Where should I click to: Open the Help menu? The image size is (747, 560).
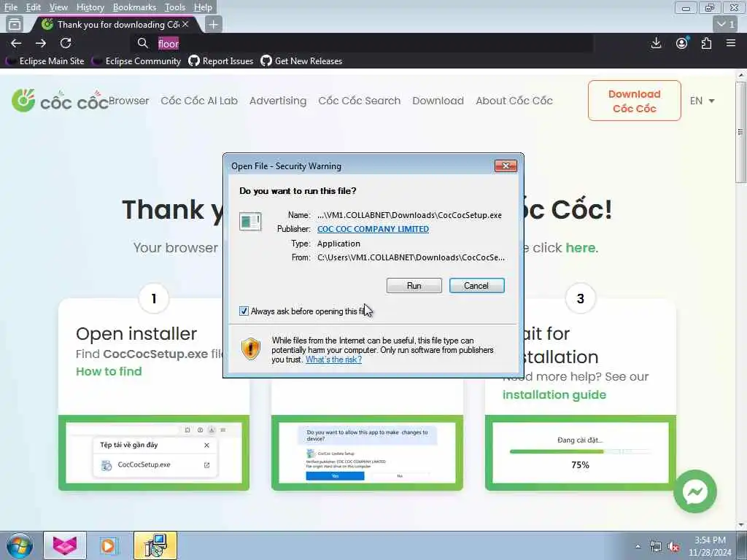coord(203,7)
